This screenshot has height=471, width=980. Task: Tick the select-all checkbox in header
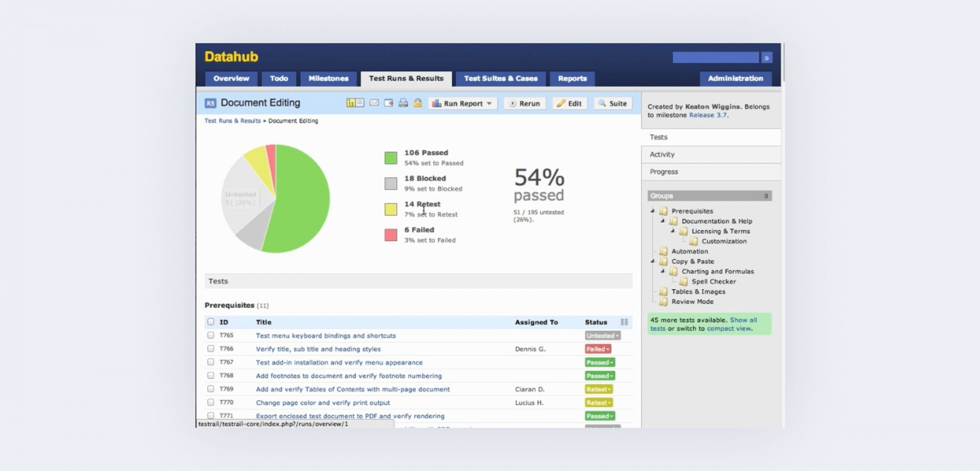pos(211,322)
